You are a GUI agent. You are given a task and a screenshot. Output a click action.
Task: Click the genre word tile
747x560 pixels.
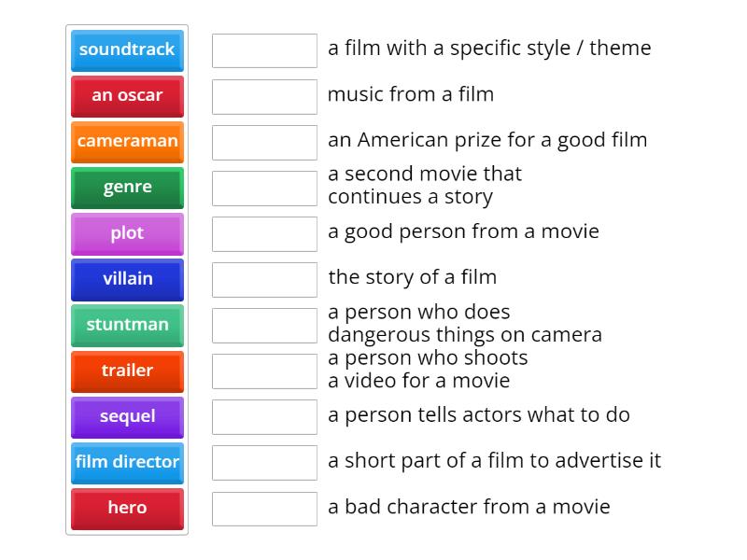click(x=127, y=188)
